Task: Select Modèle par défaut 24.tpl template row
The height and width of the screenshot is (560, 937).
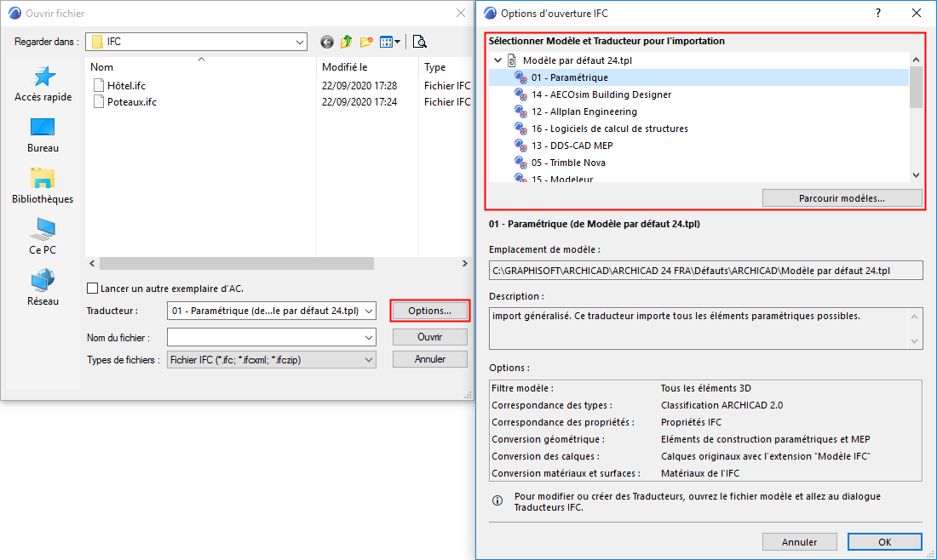Action: tap(578, 60)
